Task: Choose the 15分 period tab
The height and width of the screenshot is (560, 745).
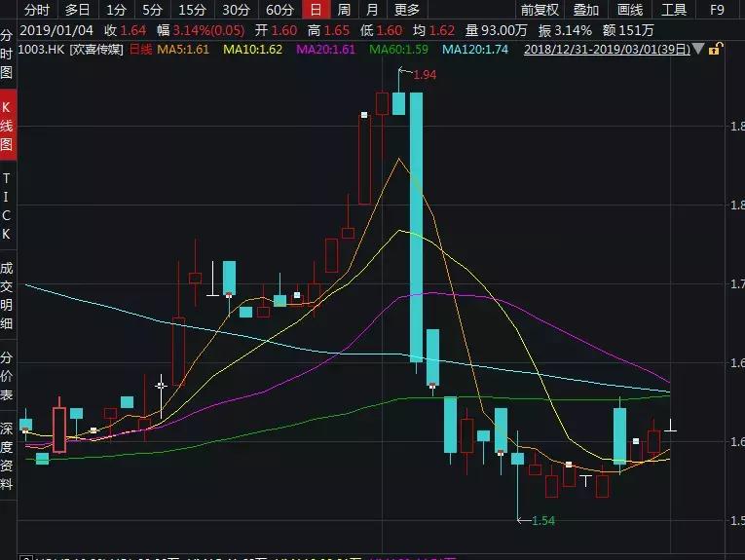Action: (192, 9)
